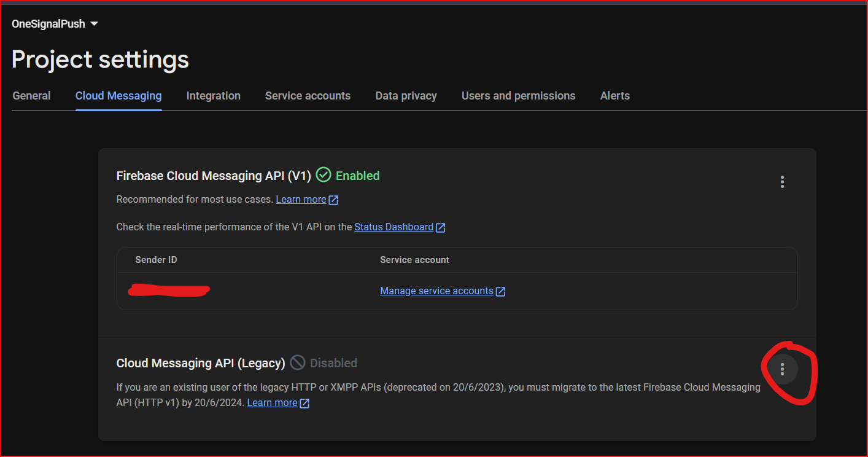The width and height of the screenshot is (868, 457).
Task: Click the Service account column header
Action: click(x=414, y=260)
